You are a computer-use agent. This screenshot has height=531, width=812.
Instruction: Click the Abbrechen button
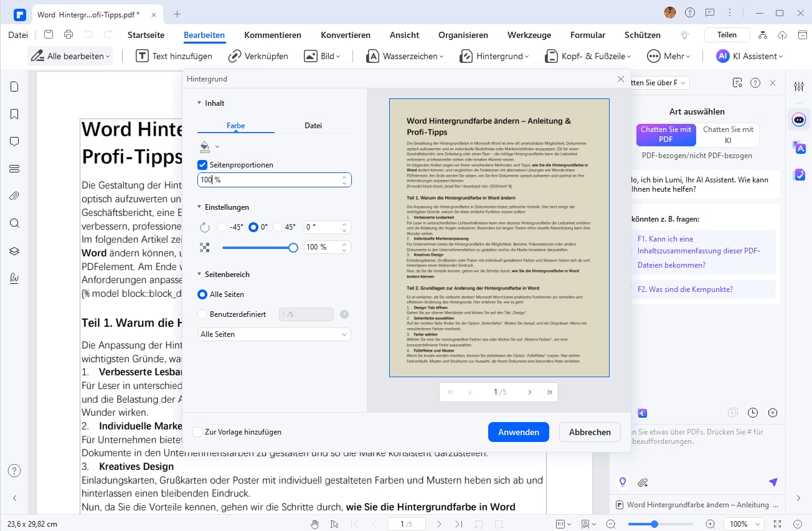(x=590, y=432)
